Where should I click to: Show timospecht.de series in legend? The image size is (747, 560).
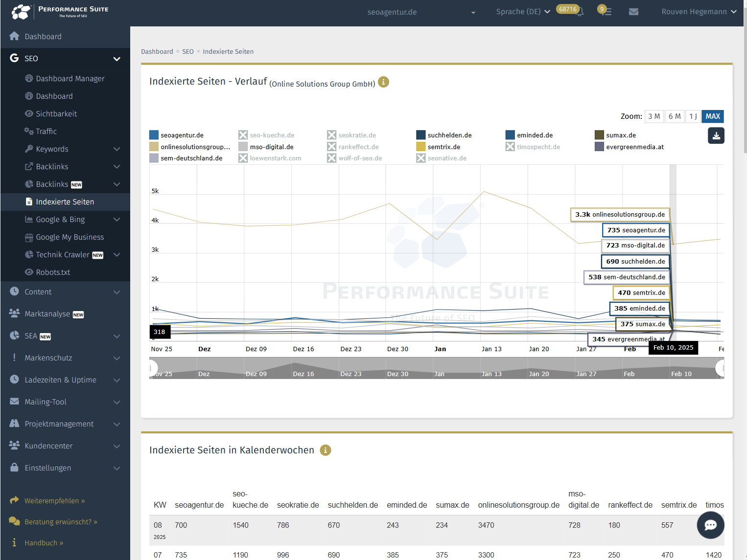click(x=533, y=147)
